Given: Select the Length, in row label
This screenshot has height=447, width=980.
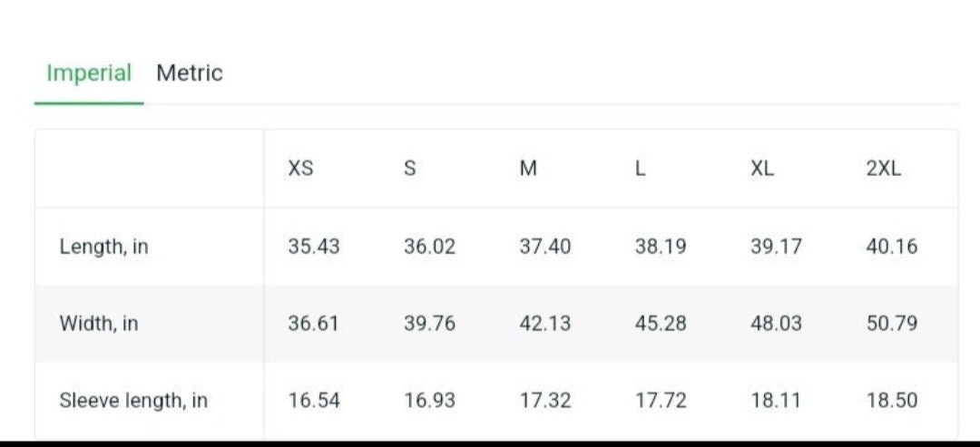Looking at the screenshot, I should (x=103, y=248).
